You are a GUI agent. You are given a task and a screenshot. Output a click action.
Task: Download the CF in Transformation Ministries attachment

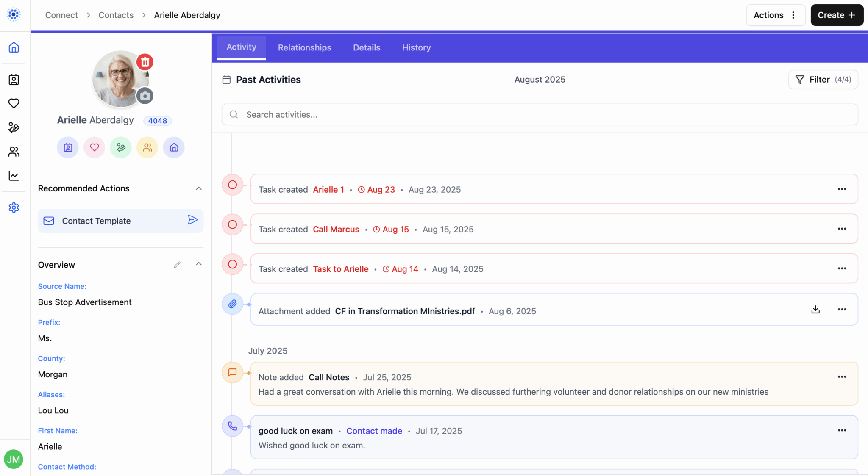(815, 310)
